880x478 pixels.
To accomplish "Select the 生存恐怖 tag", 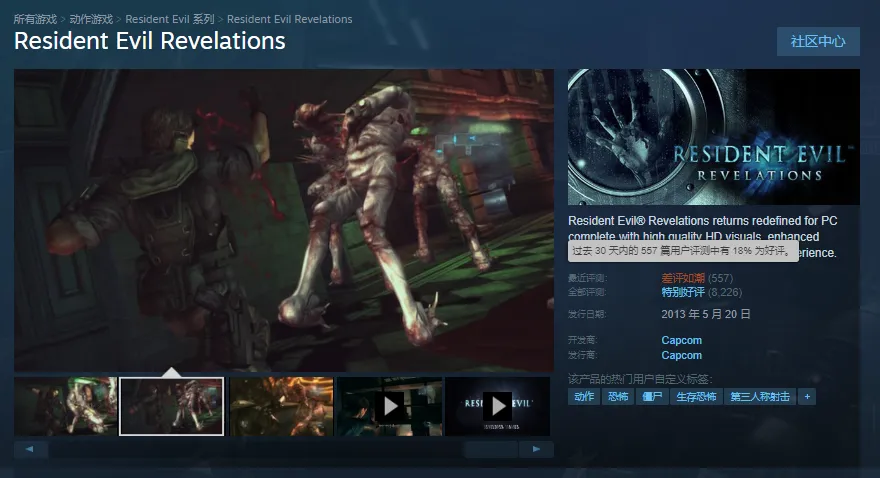I will tap(696, 397).
